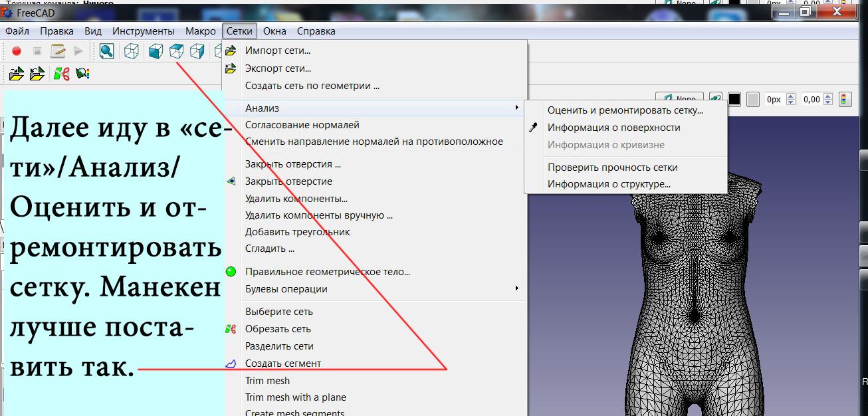Click export mesh folder icon in toolbar
This screenshot has width=868, height=416.
coord(38,74)
